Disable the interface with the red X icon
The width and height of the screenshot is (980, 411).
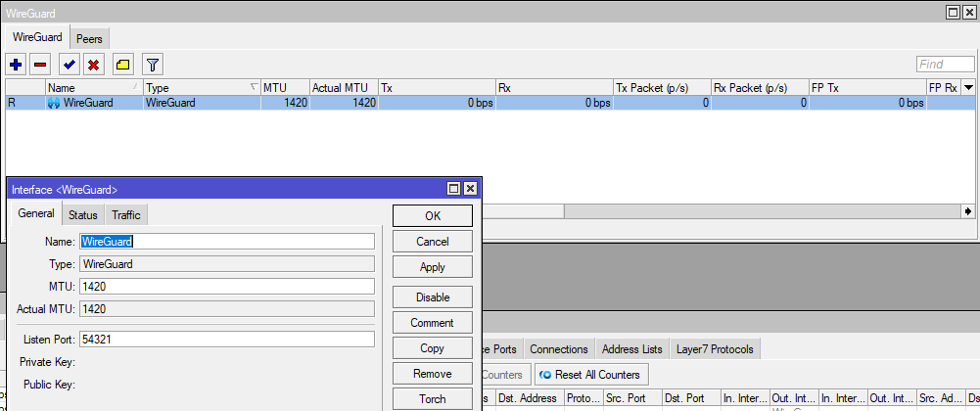pos(94,65)
